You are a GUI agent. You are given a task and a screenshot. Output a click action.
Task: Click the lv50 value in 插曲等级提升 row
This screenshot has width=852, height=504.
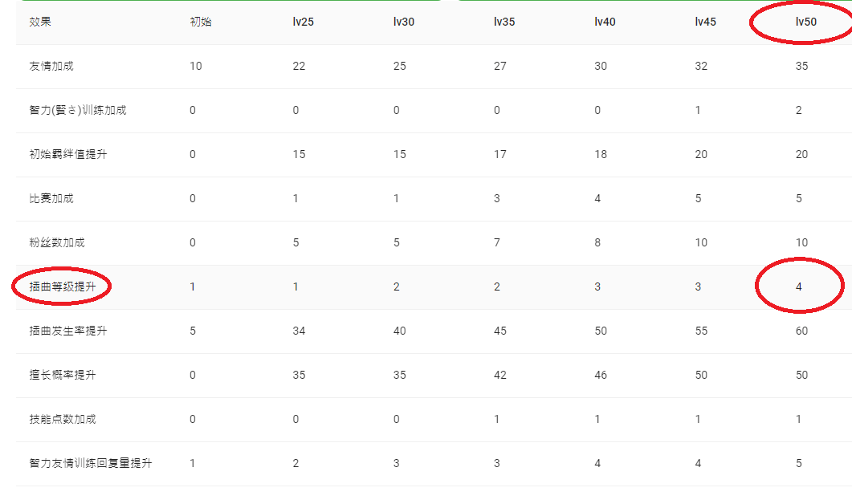point(799,287)
